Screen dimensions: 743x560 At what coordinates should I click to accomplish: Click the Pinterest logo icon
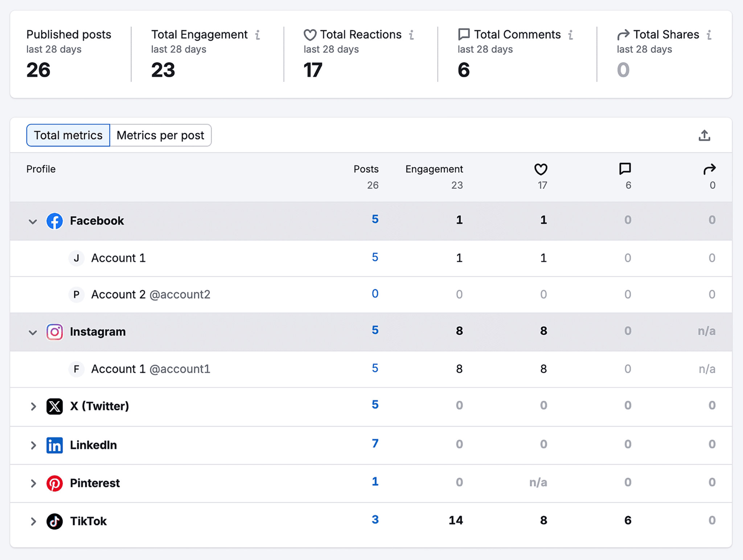point(54,483)
